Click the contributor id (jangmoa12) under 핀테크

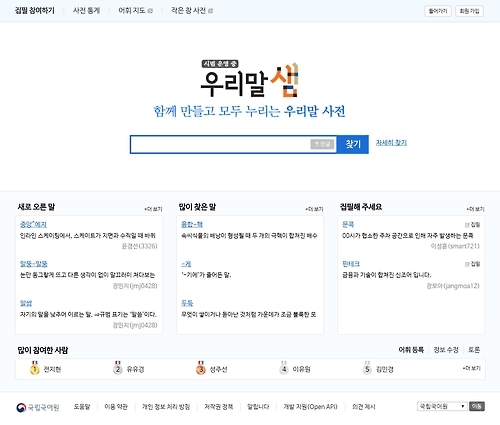[x=461, y=286]
